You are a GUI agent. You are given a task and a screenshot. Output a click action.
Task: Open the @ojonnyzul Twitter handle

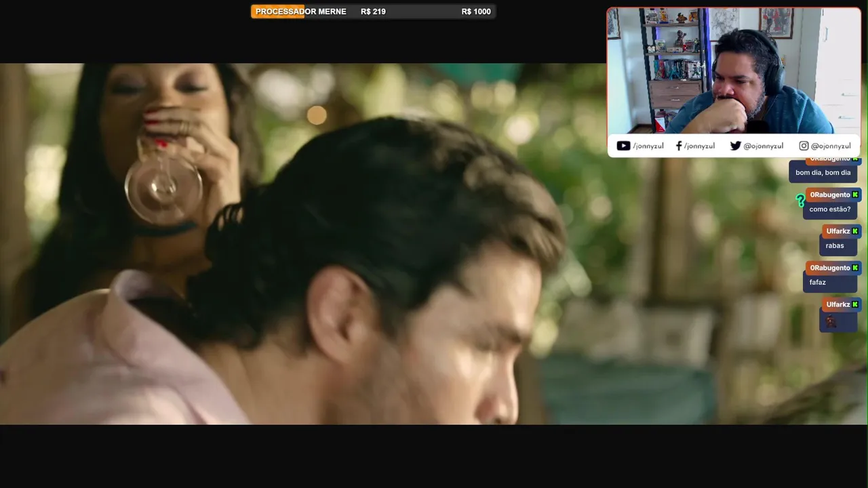click(764, 146)
